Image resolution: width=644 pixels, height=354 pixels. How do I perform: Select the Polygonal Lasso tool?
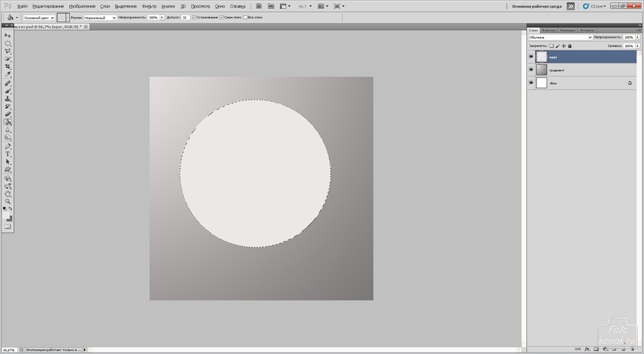(x=8, y=52)
